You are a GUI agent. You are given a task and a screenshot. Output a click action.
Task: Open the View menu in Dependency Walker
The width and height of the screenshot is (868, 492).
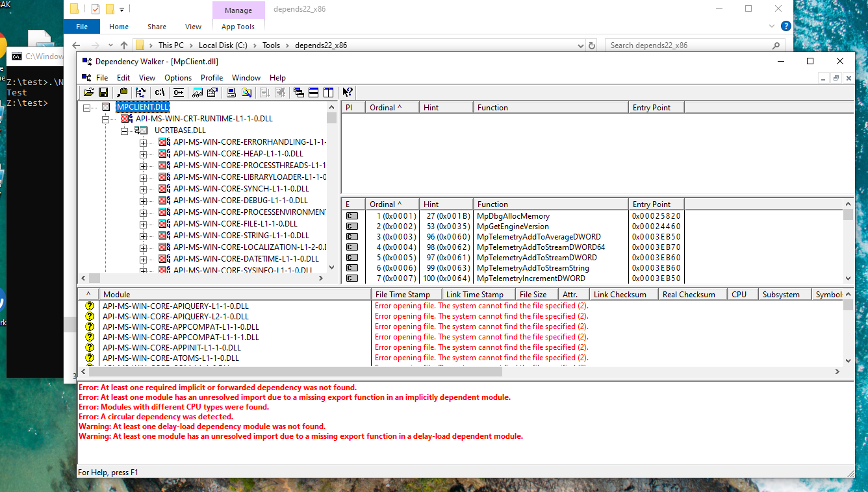tap(147, 77)
